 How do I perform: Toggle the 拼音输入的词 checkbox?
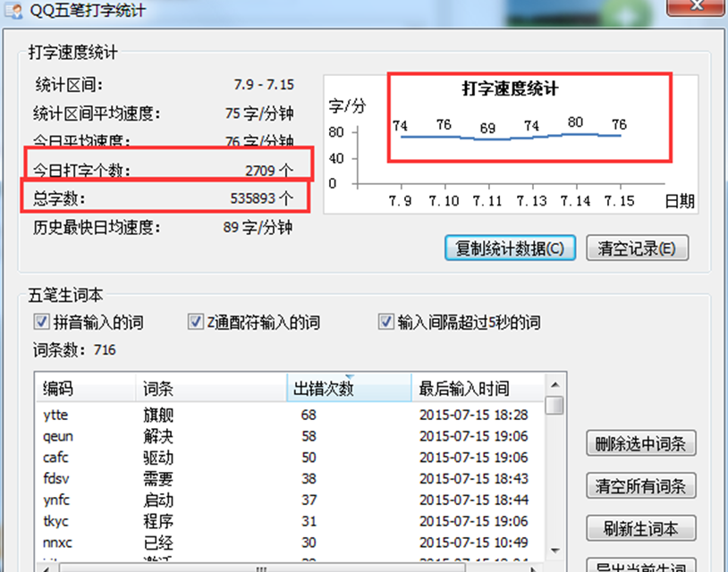40,323
